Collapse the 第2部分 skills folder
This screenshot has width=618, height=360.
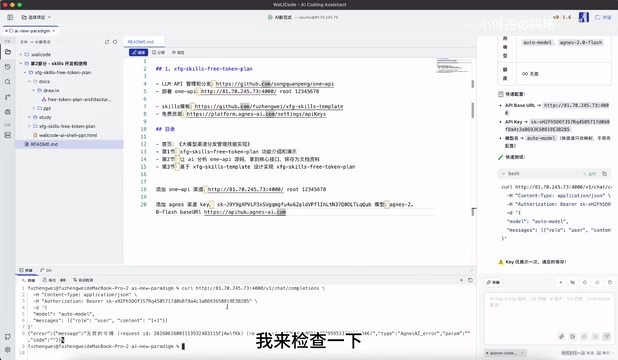click(21, 63)
